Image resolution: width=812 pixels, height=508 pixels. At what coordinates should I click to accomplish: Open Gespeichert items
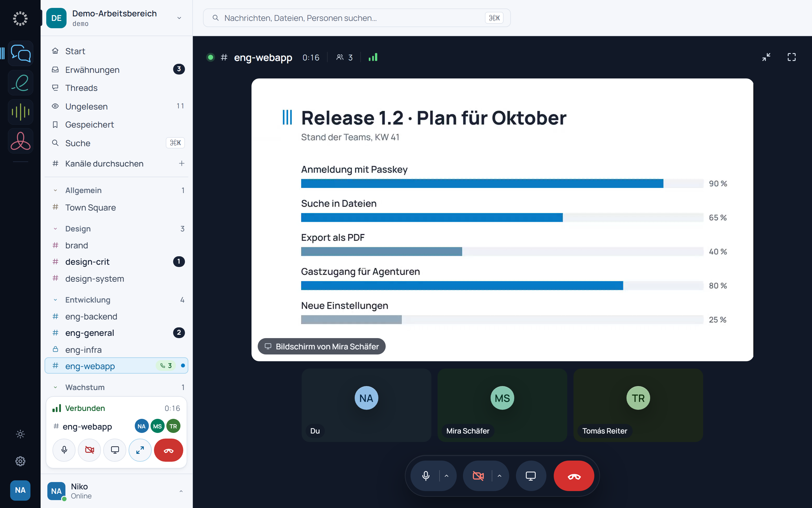[x=116, y=125]
